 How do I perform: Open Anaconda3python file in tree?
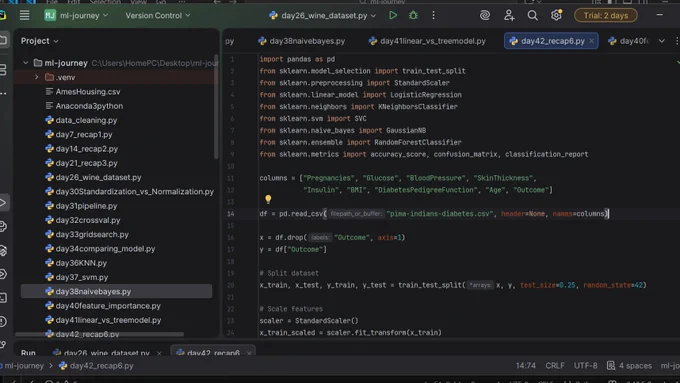click(84, 106)
